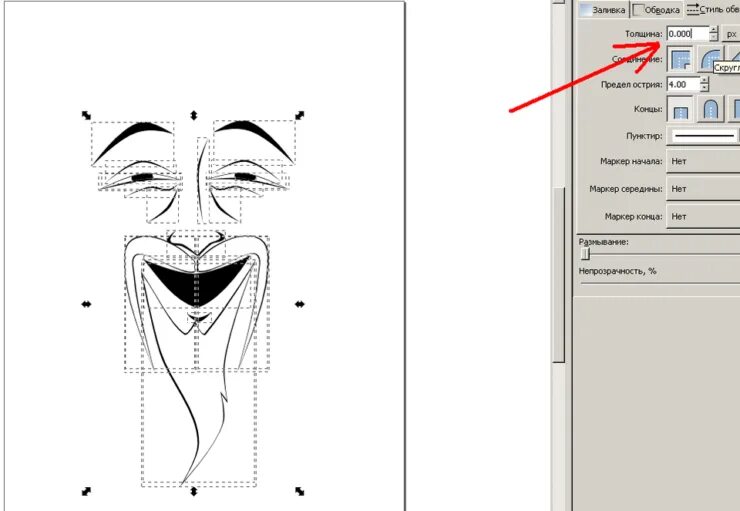Click the Толщина label text

[x=644, y=34]
